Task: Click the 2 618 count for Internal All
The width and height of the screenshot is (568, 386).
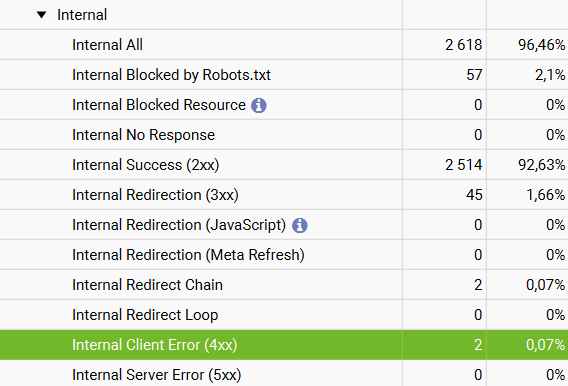Action: tap(464, 45)
